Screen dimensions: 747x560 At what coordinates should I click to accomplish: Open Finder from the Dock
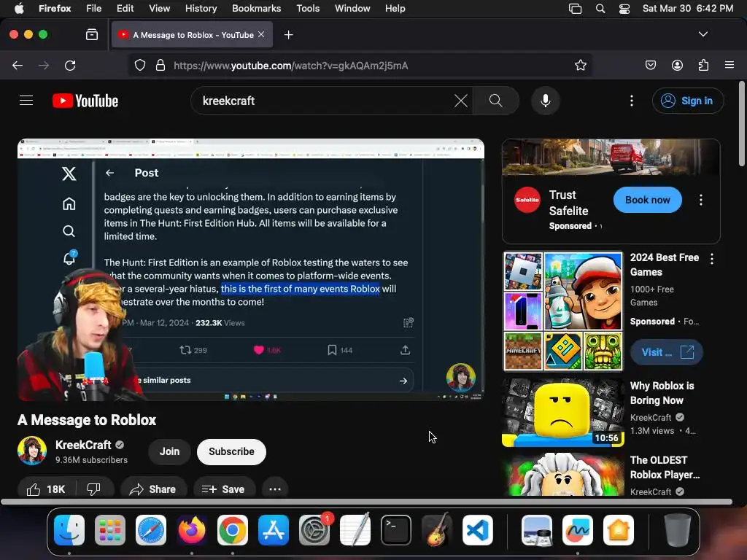(69, 529)
